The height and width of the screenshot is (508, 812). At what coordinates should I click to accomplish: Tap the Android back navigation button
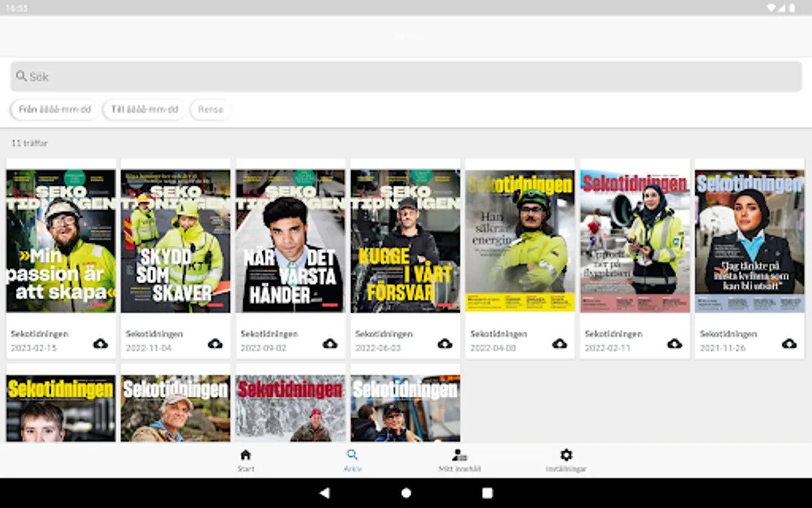324,493
